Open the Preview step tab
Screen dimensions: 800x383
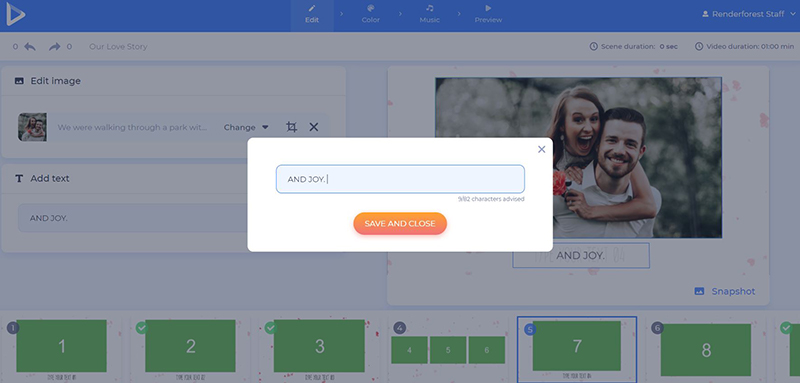[x=488, y=14]
